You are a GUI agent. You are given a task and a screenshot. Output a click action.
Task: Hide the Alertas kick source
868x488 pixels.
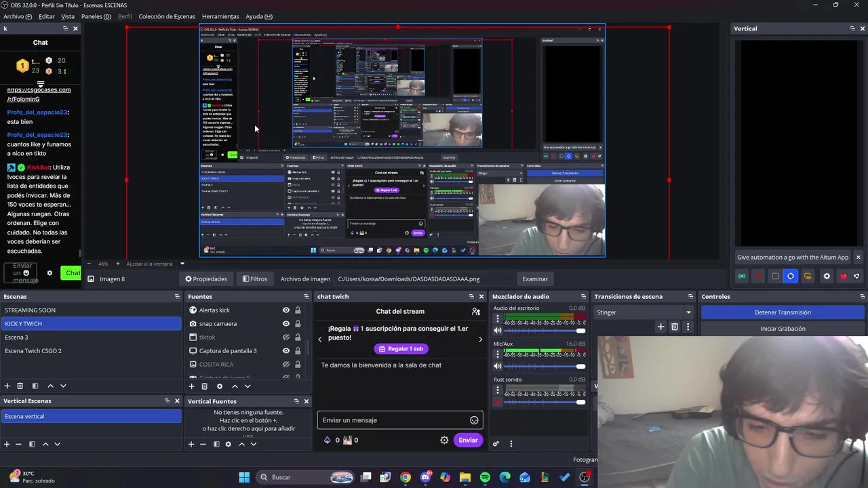286,310
